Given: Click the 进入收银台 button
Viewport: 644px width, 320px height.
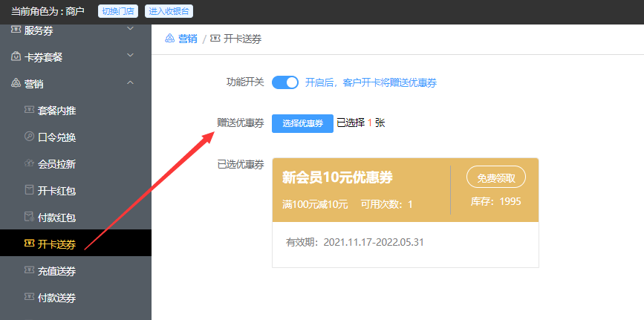Looking at the screenshot, I should 169,11.
